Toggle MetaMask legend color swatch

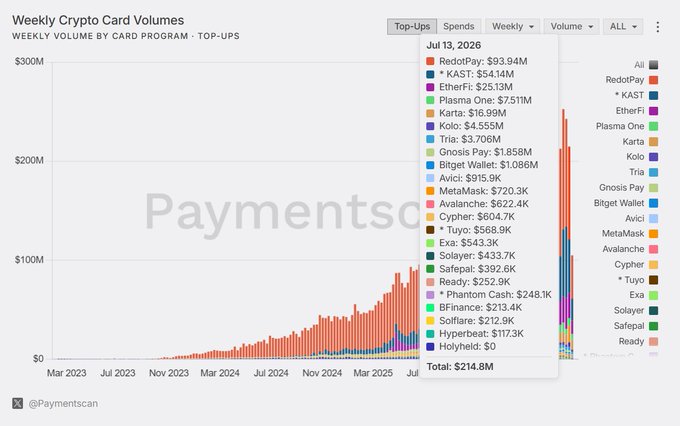pyautogui.click(x=654, y=234)
